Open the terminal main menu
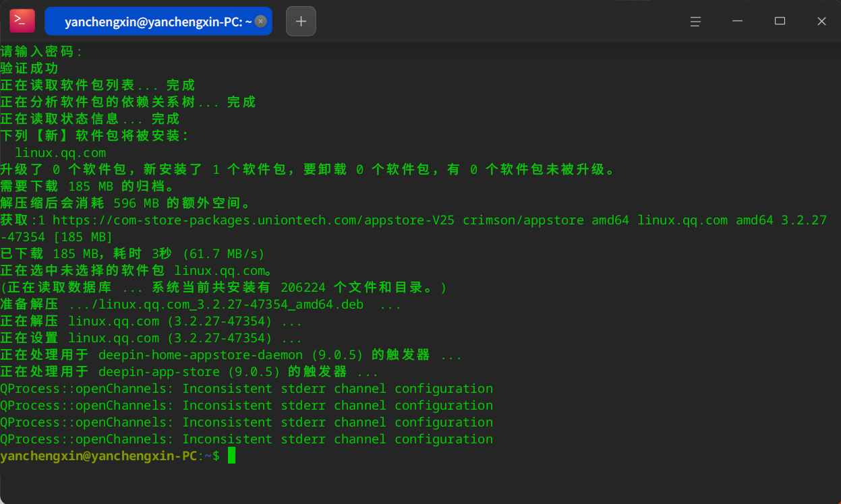The width and height of the screenshot is (841, 504). pos(696,22)
